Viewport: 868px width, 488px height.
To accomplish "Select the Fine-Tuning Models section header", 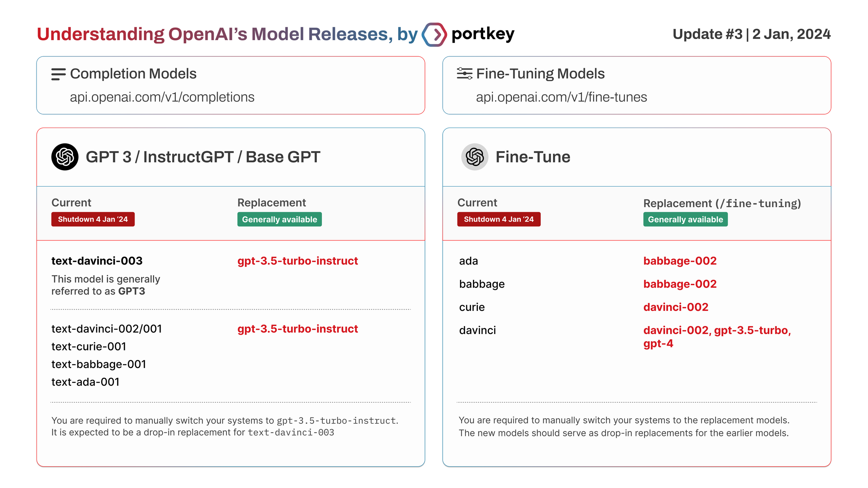I will [x=540, y=74].
